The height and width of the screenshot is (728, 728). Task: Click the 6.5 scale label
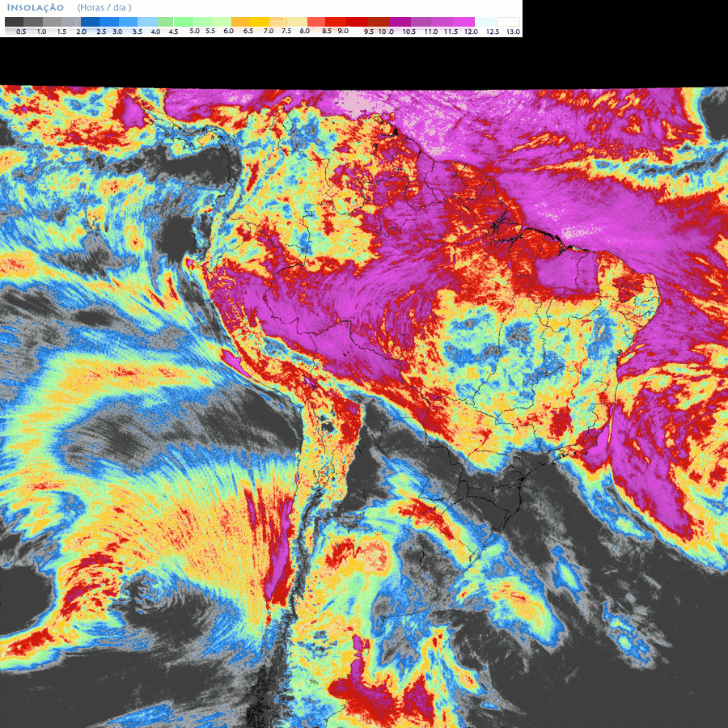pyautogui.click(x=248, y=31)
